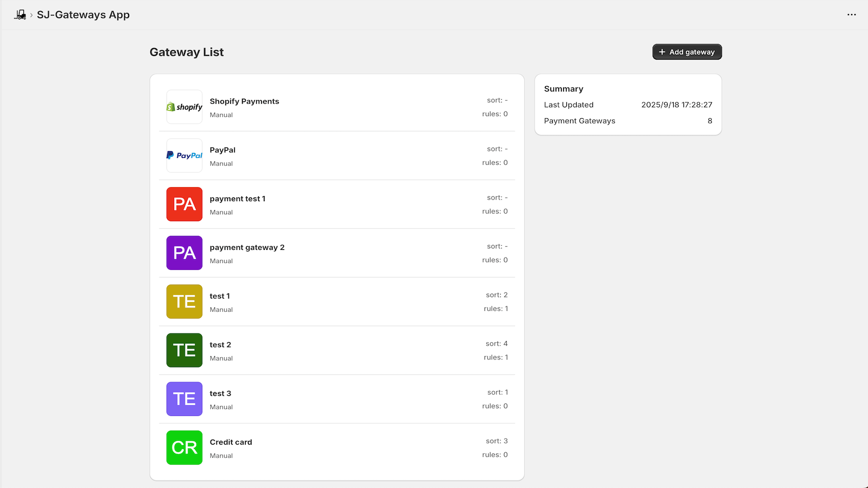Click the Payment Gateways count in Summary

click(710, 121)
